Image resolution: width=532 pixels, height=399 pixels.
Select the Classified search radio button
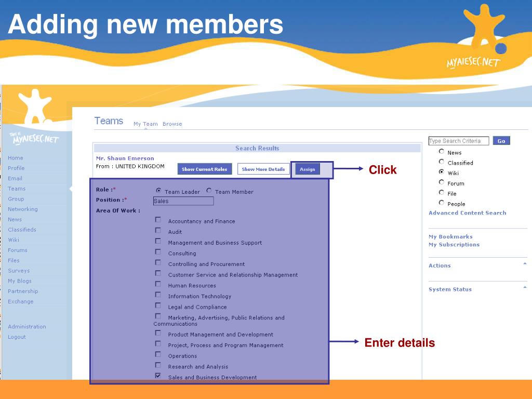coord(442,162)
